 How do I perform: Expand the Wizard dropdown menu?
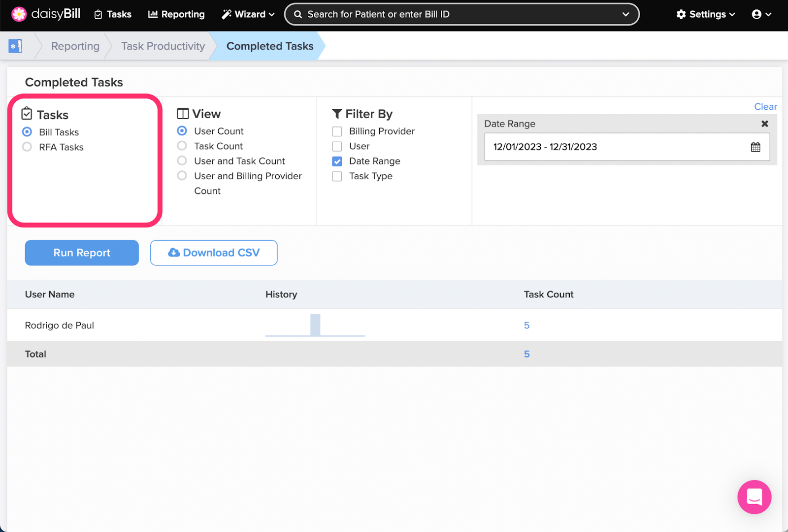(248, 14)
